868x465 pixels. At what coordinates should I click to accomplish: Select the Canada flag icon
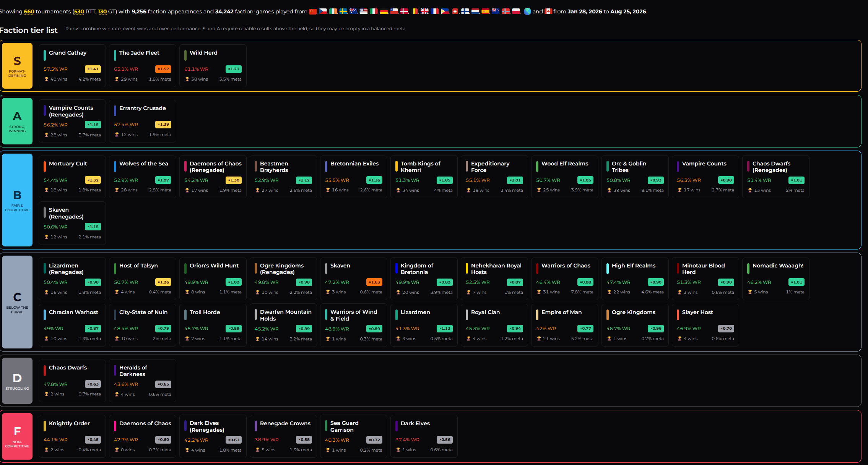pyautogui.click(x=548, y=11)
